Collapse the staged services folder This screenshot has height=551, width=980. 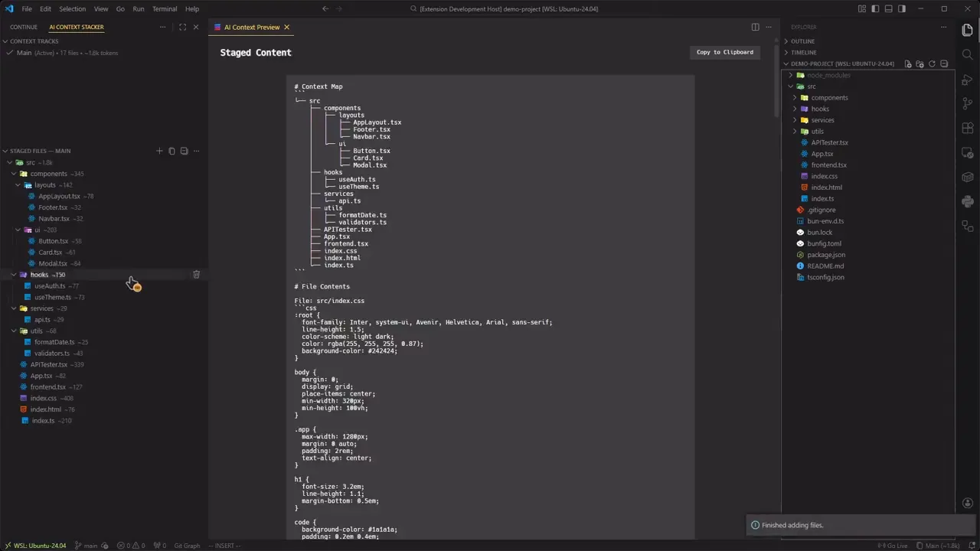tap(14, 308)
